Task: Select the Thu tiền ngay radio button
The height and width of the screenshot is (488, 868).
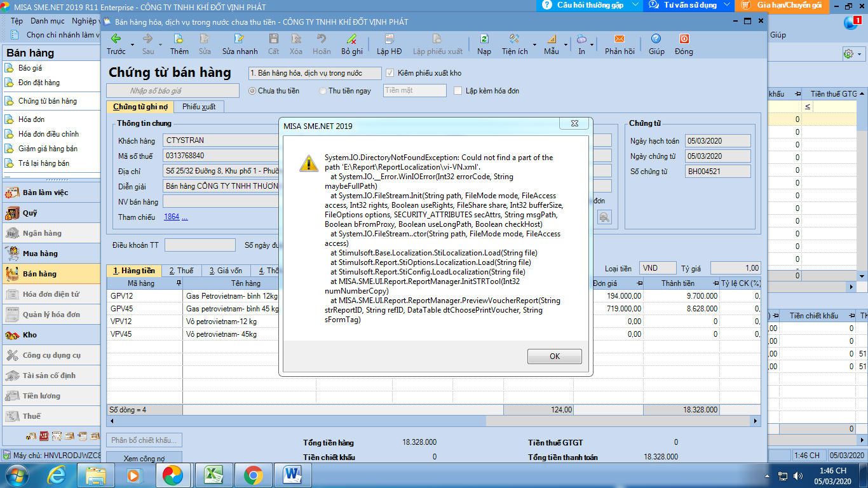Action: click(323, 91)
